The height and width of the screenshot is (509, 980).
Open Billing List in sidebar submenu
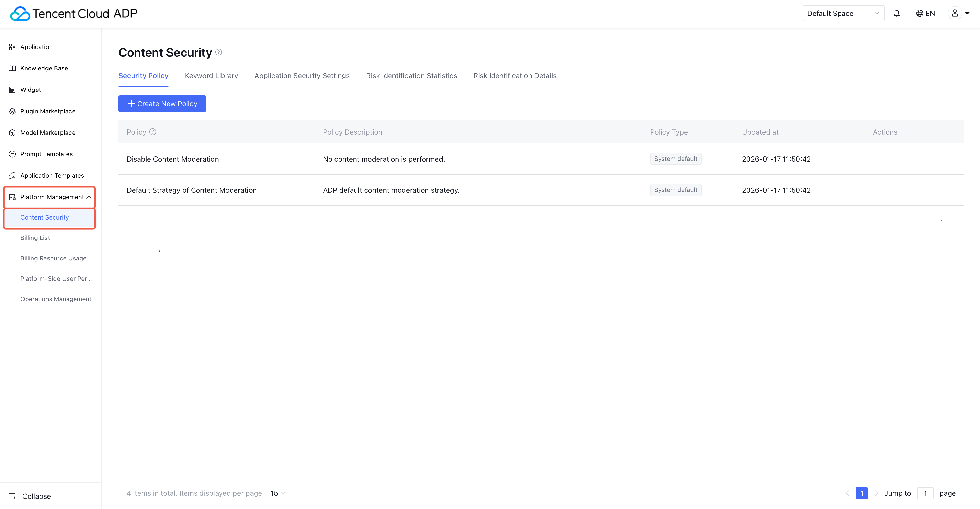[x=35, y=238]
